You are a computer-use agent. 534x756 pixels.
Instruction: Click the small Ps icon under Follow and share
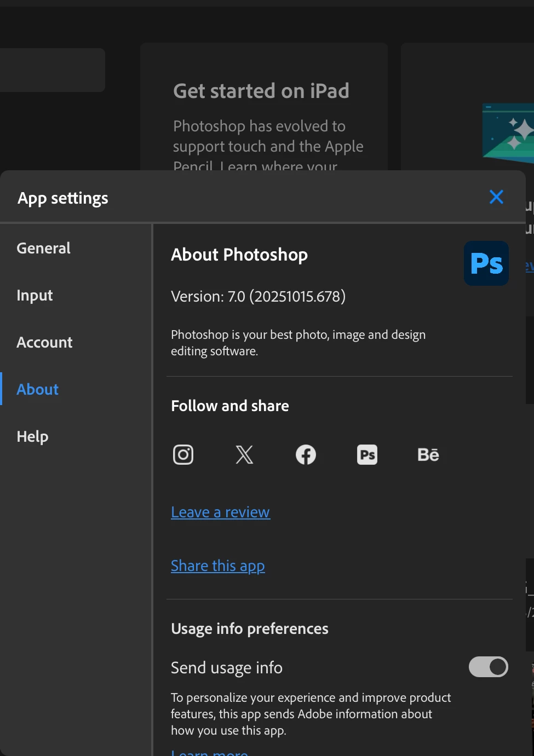pos(367,454)
